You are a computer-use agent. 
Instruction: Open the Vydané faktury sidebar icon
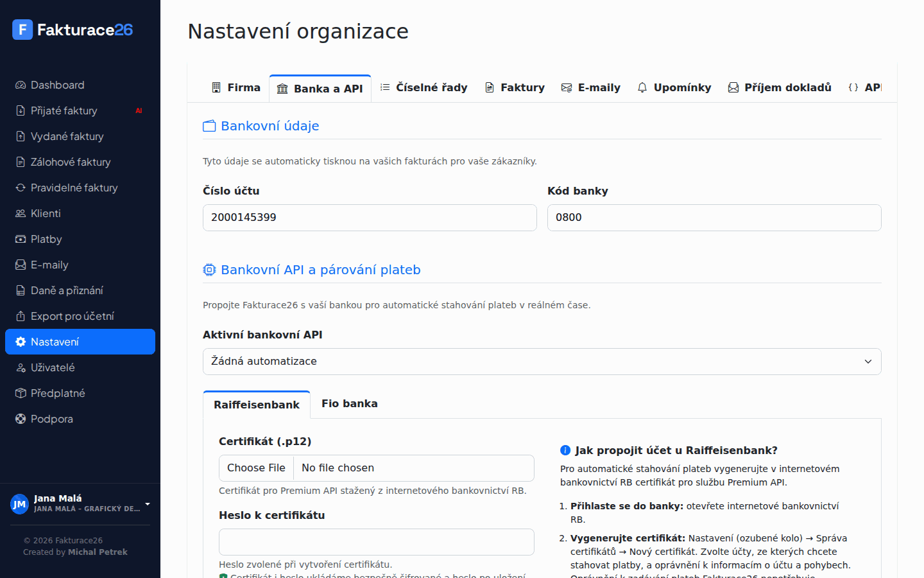[21, 136]
